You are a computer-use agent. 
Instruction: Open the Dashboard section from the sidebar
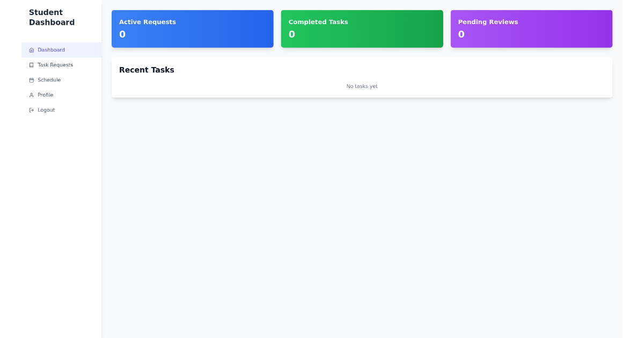[x=51, y=49]
